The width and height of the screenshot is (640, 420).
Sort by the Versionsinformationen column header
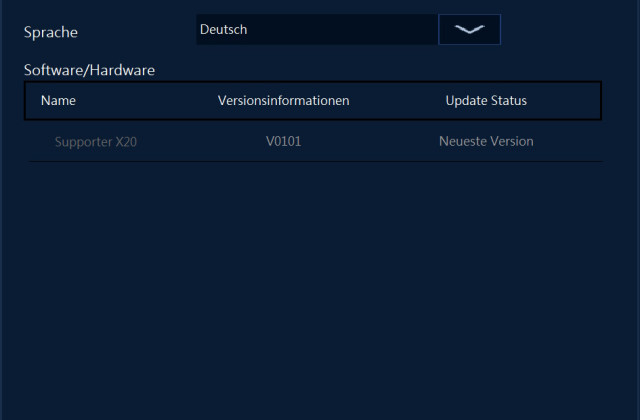[x=283, y=101]
